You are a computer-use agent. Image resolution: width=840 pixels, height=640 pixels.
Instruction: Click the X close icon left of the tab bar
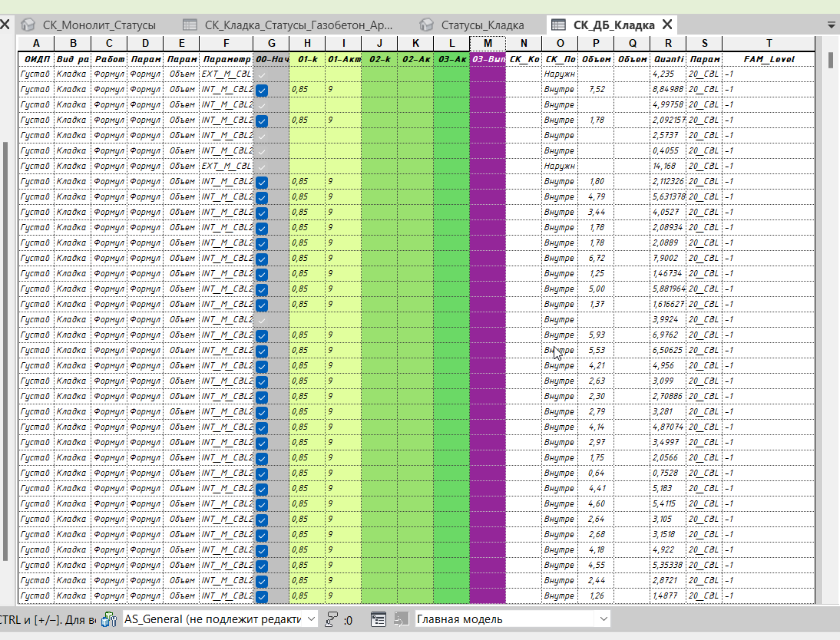[x=5, y=24]
